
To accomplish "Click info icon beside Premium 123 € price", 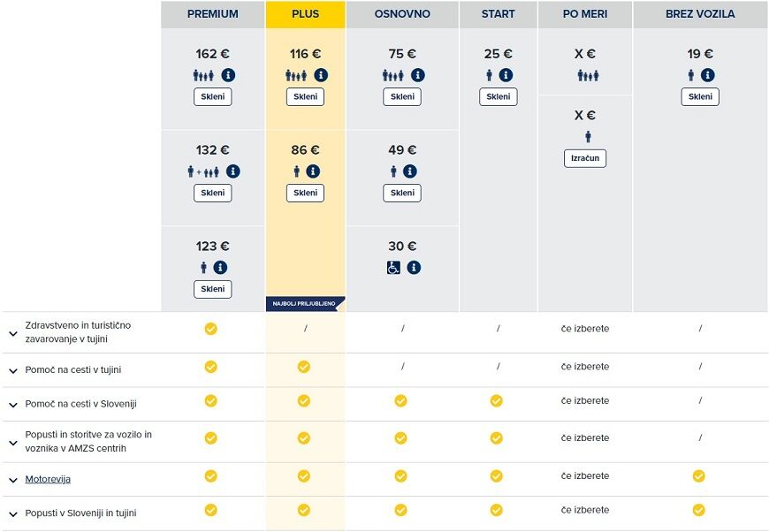I will [220, 267].
